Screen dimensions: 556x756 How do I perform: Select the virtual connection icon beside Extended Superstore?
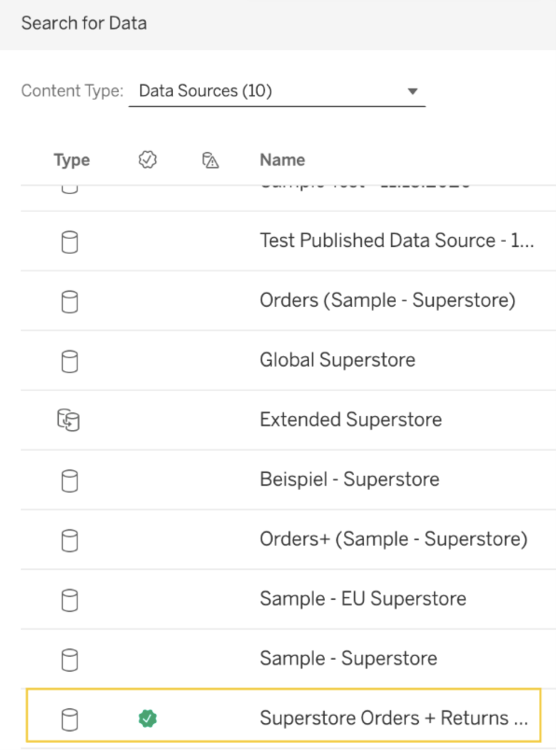click(69, 419)
